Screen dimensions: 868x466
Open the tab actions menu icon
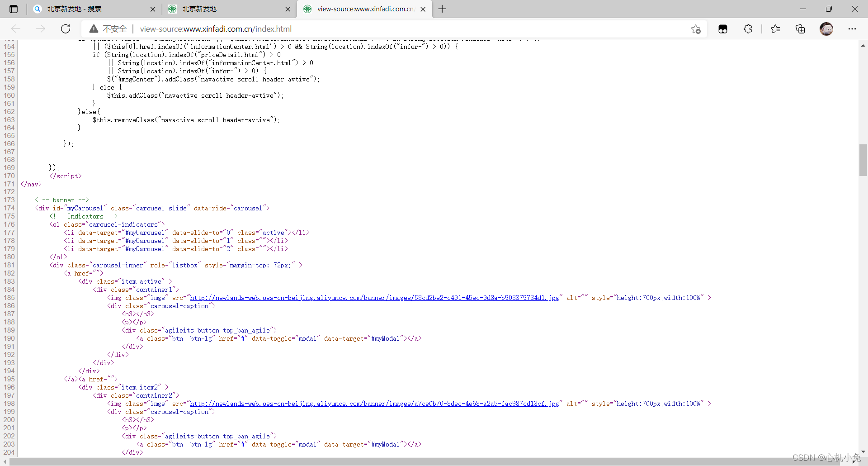pos(14,9)
